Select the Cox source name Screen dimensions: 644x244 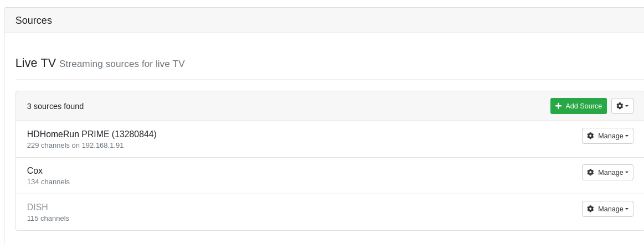tap(35, 171)
